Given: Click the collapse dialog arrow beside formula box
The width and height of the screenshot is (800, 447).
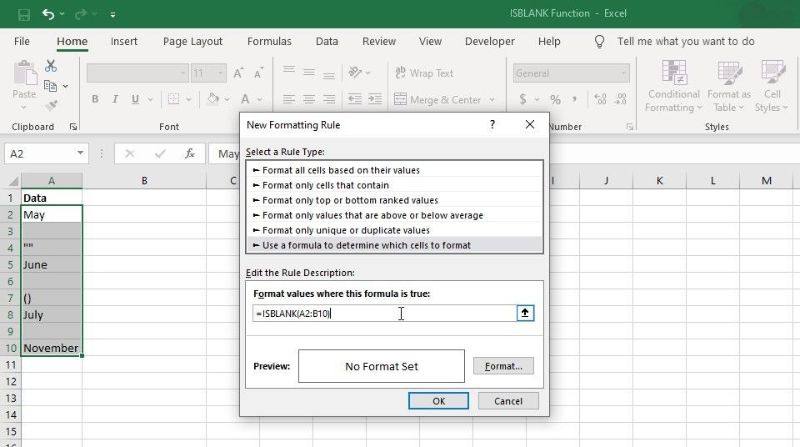Looking at the screenshot, I should coord(523,313).
